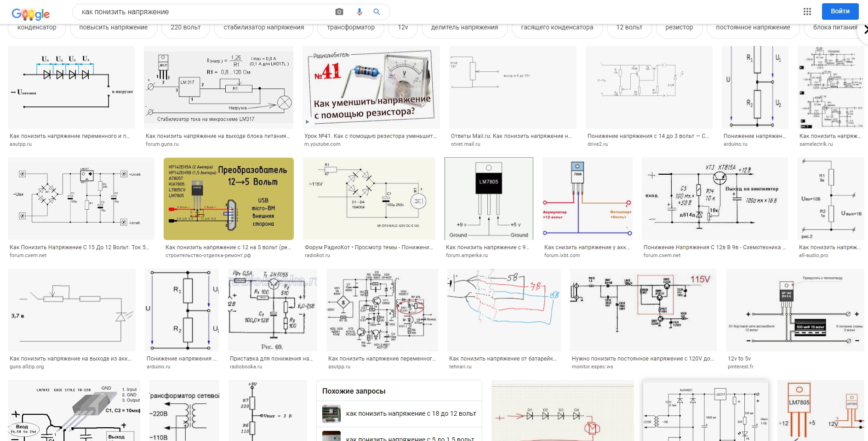Image resolution: width=868 pixels, height=441 pixels.
Task: Click the magnifying glass search button
Action: coord(377,12)
